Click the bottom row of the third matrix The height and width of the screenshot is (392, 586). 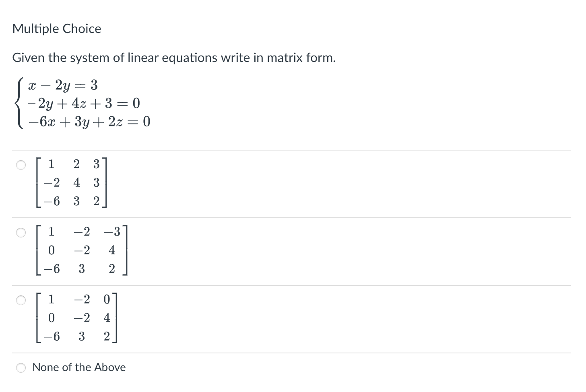(x=76, y=337)
